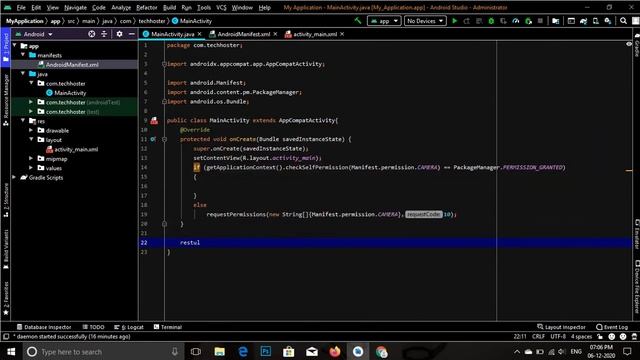Click the CRLF line separator status

(538, 337)
